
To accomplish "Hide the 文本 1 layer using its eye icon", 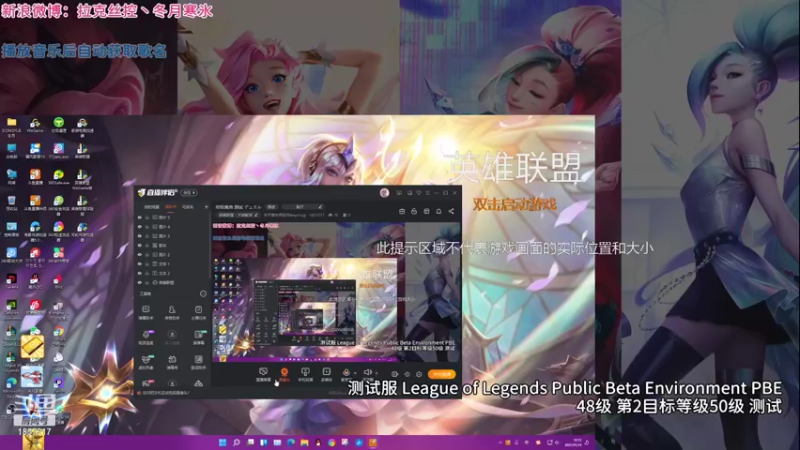I will 139,264.
